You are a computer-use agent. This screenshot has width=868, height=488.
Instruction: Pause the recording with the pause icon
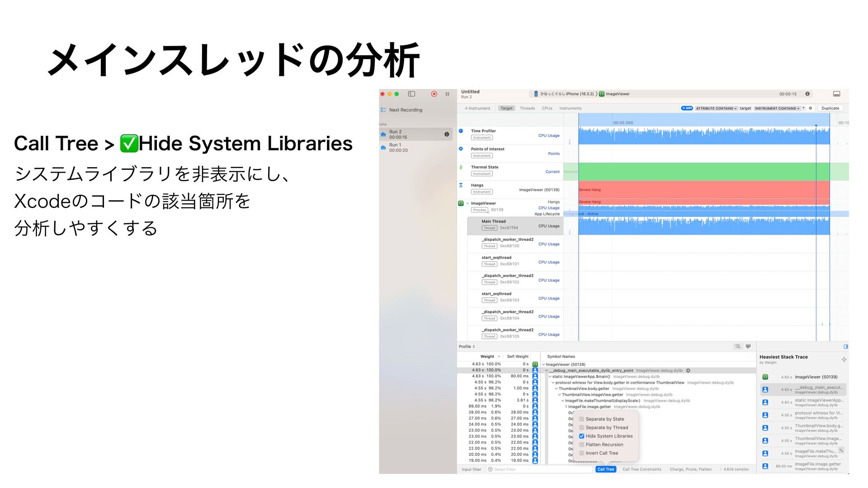point(447,94)
